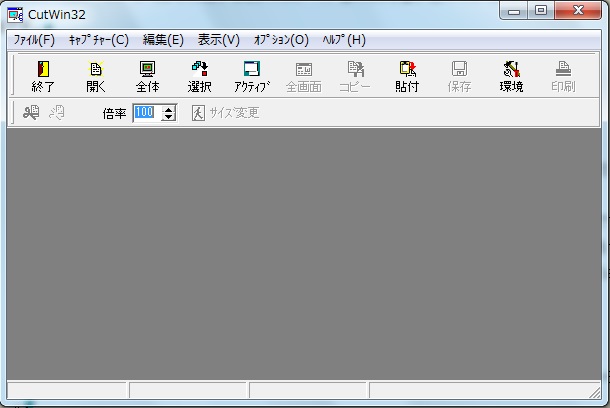Click the scissors cut icon
Viewport: 610px width, 408px height.
[31, 113]
